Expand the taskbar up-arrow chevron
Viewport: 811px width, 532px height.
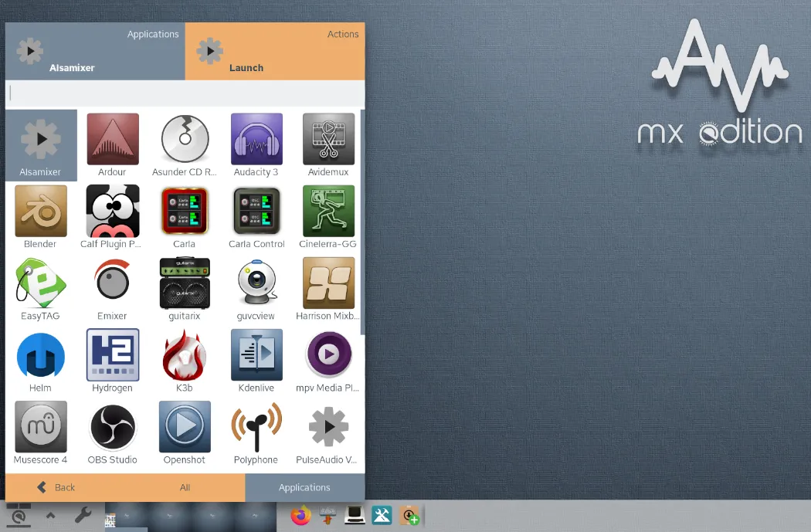tap(50, 516)
